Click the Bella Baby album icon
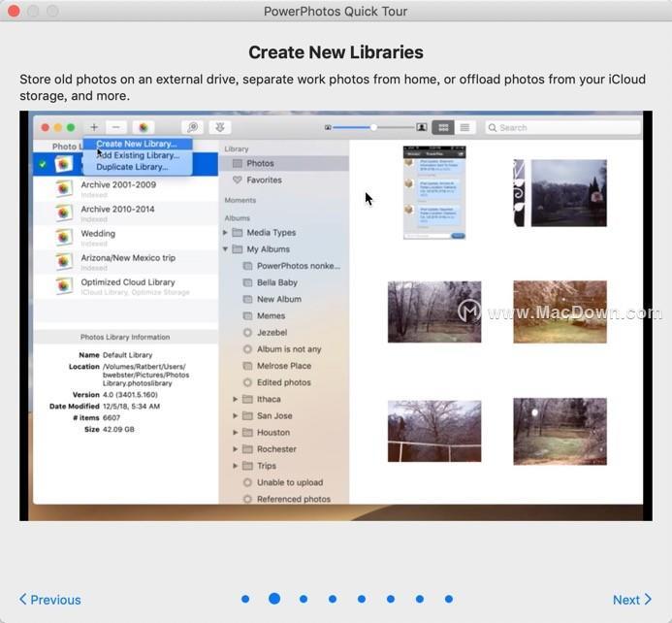This screenshot has width=672, height=623. (x=247, y=282)
